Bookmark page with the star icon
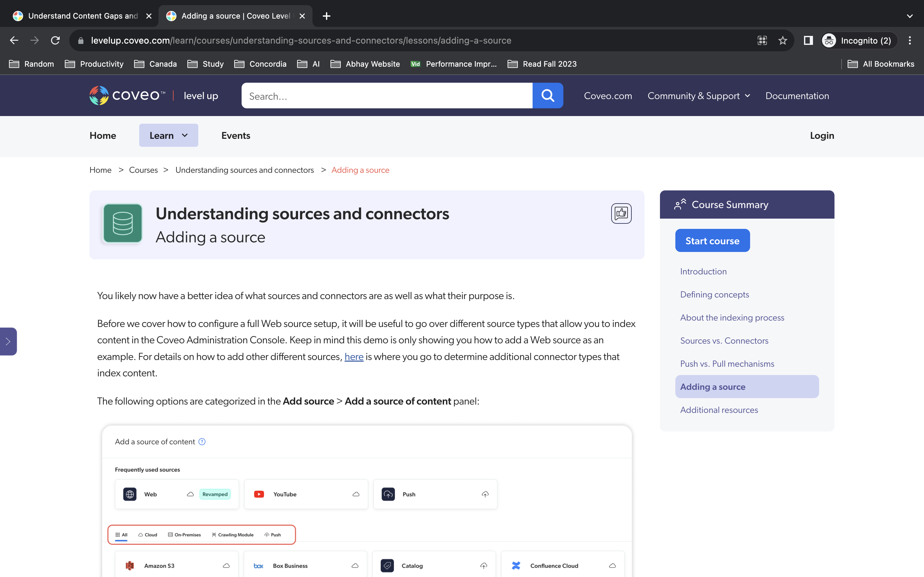924x577 pixels. pyautogui.click(x=782, y=40)
